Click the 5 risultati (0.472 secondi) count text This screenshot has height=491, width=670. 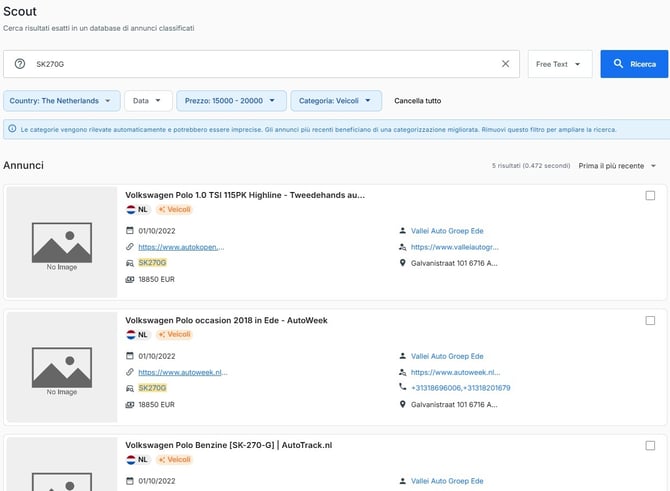531,166
